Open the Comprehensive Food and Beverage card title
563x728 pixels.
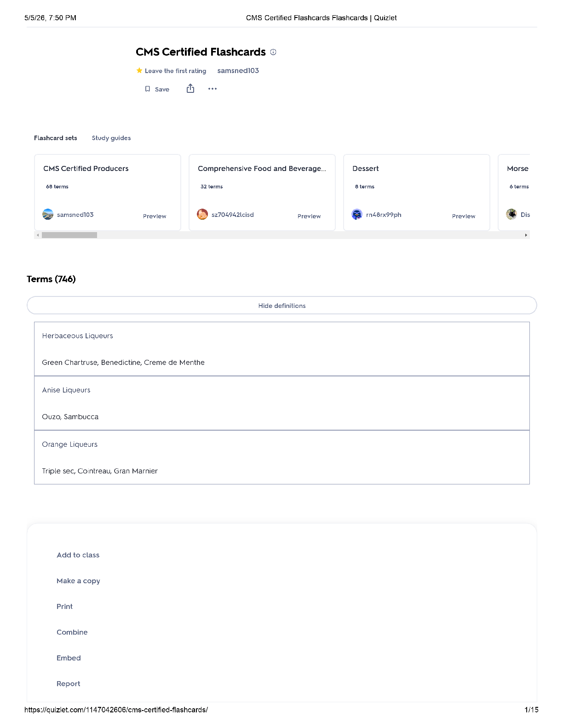pos(262,169)
